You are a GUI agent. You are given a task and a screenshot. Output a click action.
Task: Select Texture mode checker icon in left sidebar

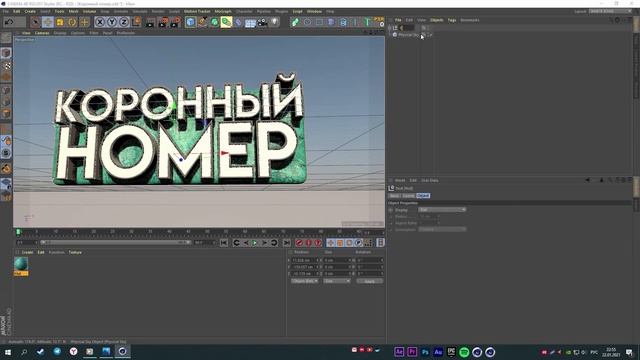[6, 65]
